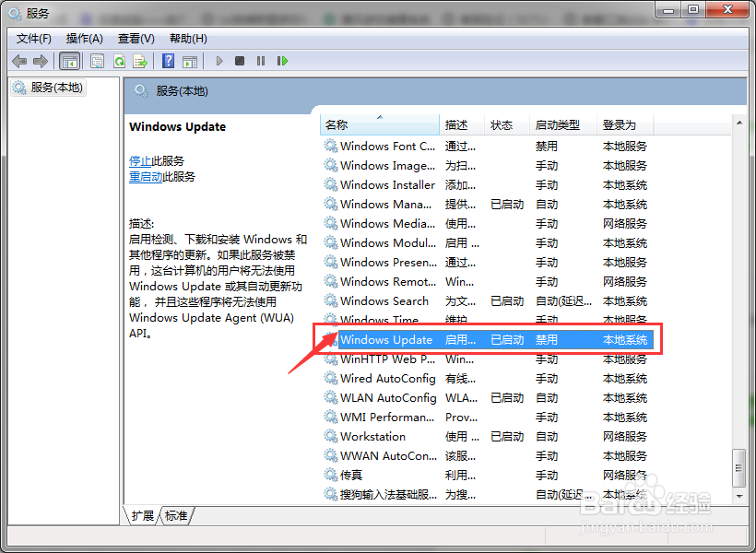Click the gear icon beside Workstation
This screenshot has width=756, height=553.
point(331,436)
